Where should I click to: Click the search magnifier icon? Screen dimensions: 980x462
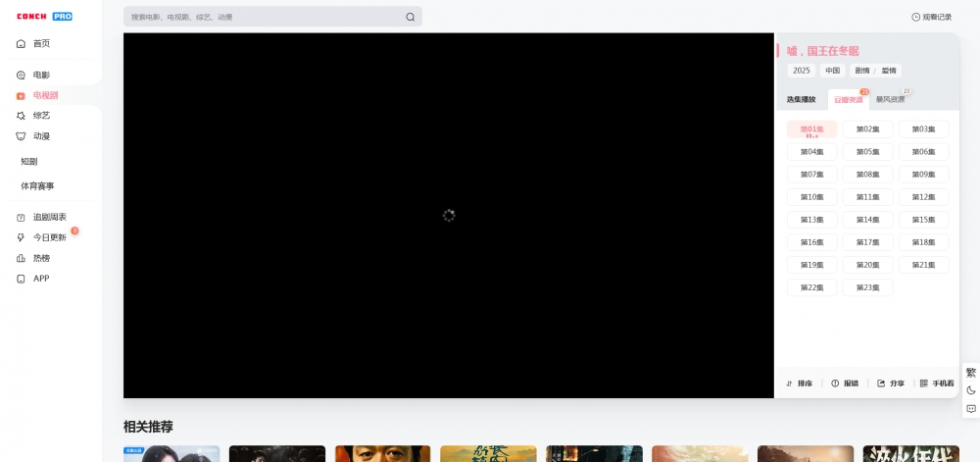410,17
